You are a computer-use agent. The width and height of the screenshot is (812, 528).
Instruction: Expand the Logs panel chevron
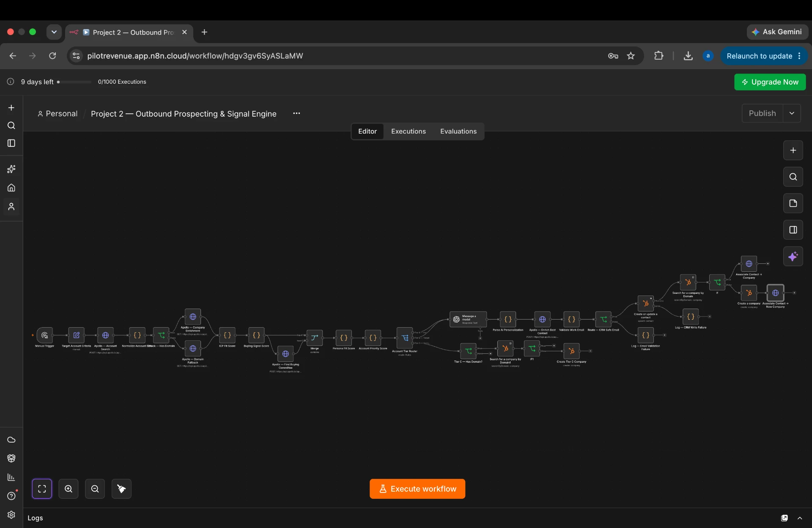(800, 518)
